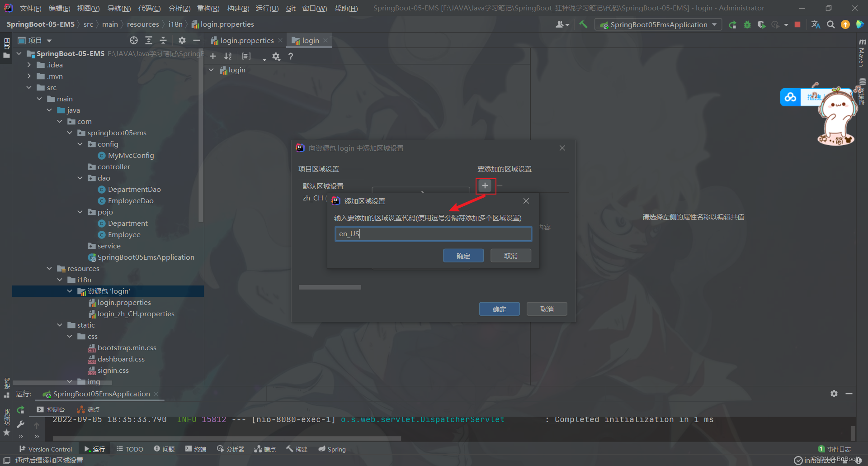This screenshot has height=466, width=868.
Task: Click the cloud upload floating icon
Action: [x=790, y=97]
